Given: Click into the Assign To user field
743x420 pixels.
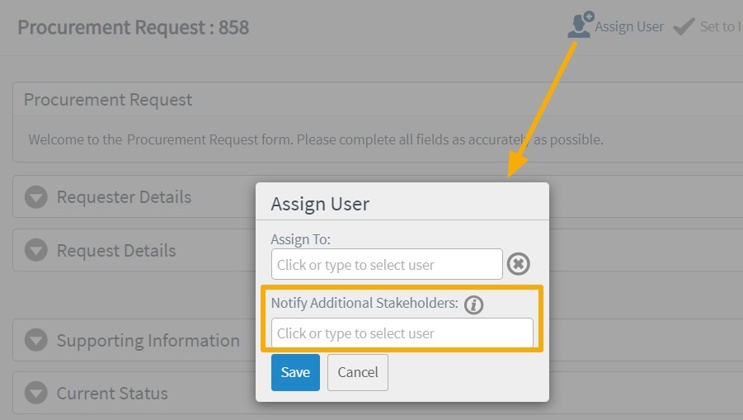Looking at the screenshot, I should (386, 264).
